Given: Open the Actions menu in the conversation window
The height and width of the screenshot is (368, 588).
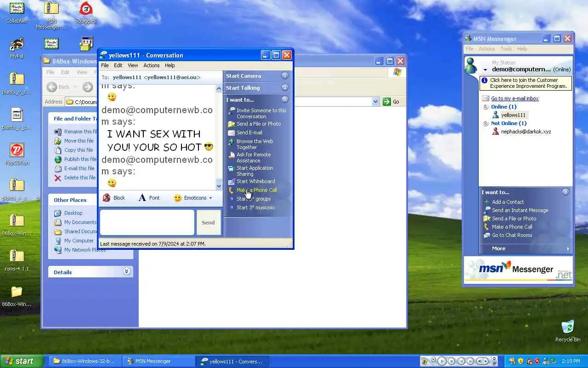Looking at the screenshot, I should tap(152, 65).
